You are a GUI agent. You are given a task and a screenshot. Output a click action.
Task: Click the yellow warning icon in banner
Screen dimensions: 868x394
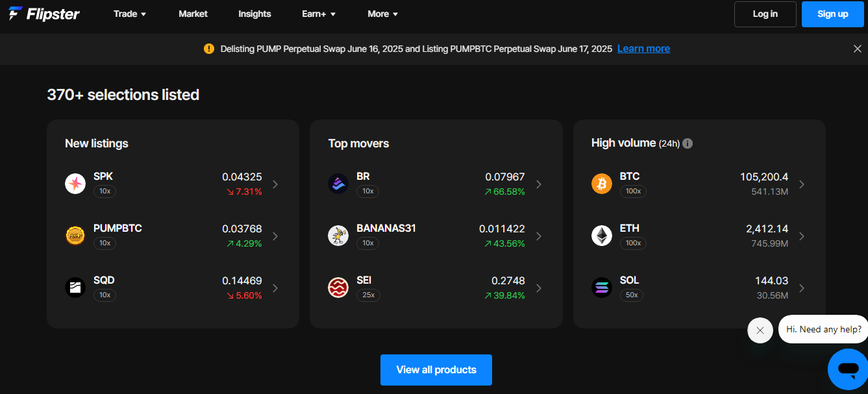tap(208, 49)
